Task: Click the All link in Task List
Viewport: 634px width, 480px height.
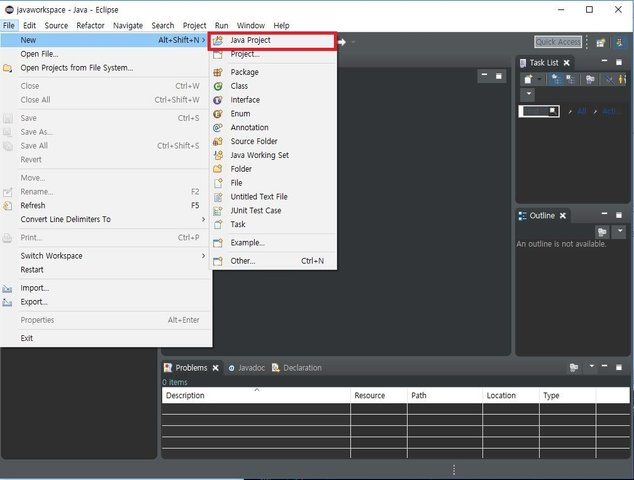Action: pyautogui.click(x=582, y=111)
